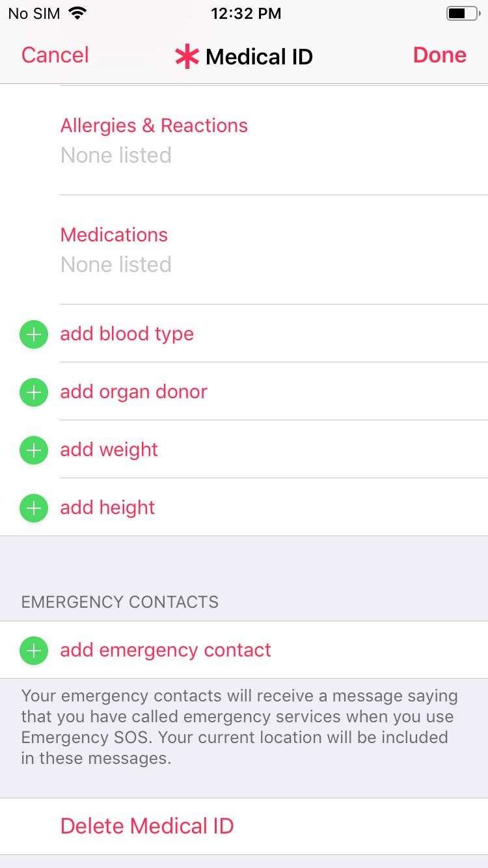This screenshot has height=868, width=488.
Task: Tap the red asterisk Medical ID icon
Action: tap(186, 56)
